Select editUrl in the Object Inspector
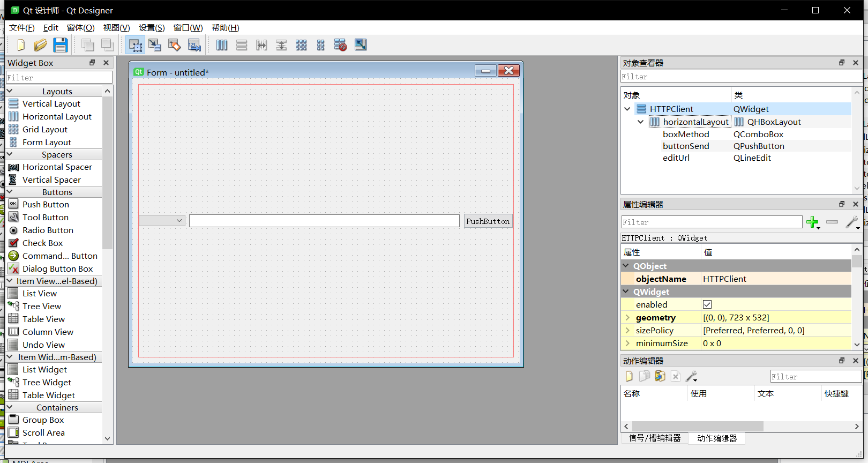The image size is (868, 463). tap(676, 158)
